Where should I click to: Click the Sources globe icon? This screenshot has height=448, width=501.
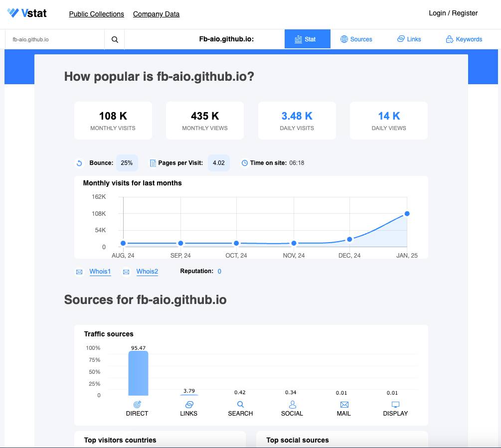344,39
